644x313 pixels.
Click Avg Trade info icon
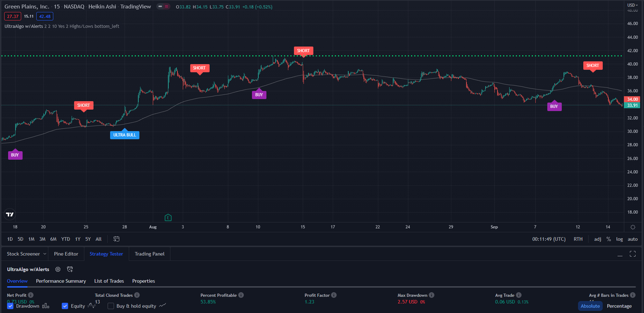pos(519,295)
